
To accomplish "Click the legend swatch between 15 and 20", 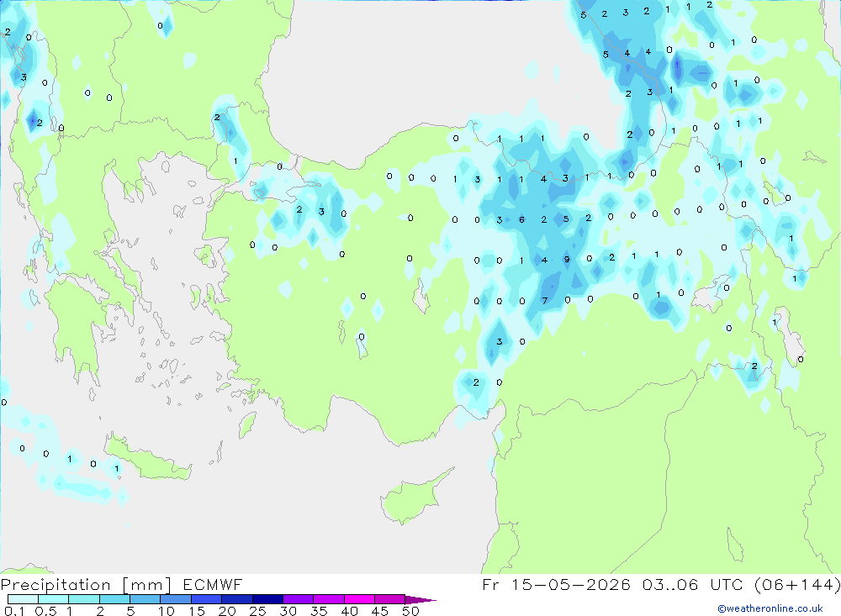I will point(207,599).
